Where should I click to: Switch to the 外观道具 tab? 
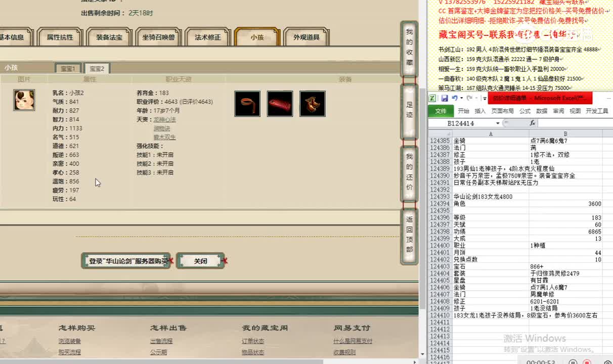coord(306,37)
